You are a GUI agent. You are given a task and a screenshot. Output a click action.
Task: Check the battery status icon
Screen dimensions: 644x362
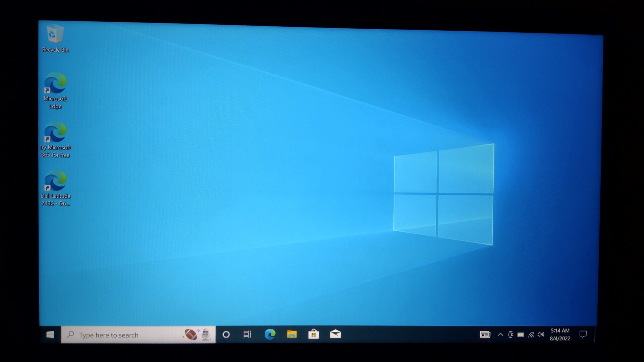[521, 335]
